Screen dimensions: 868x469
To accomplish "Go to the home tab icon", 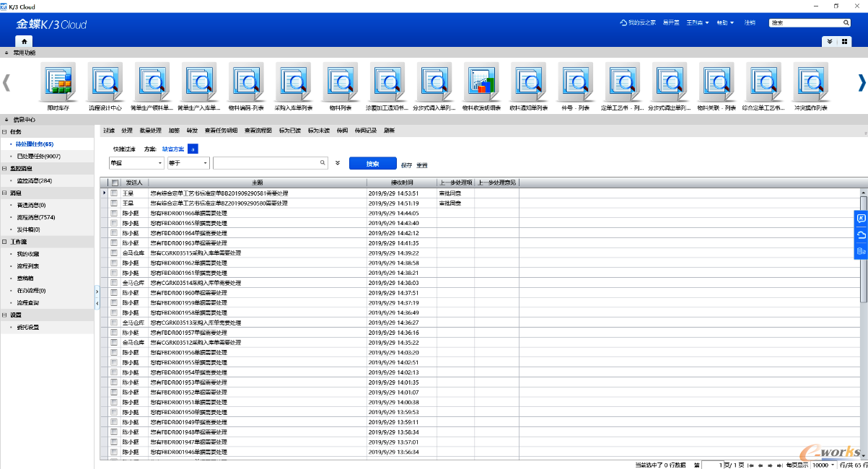I will [24, 41].
